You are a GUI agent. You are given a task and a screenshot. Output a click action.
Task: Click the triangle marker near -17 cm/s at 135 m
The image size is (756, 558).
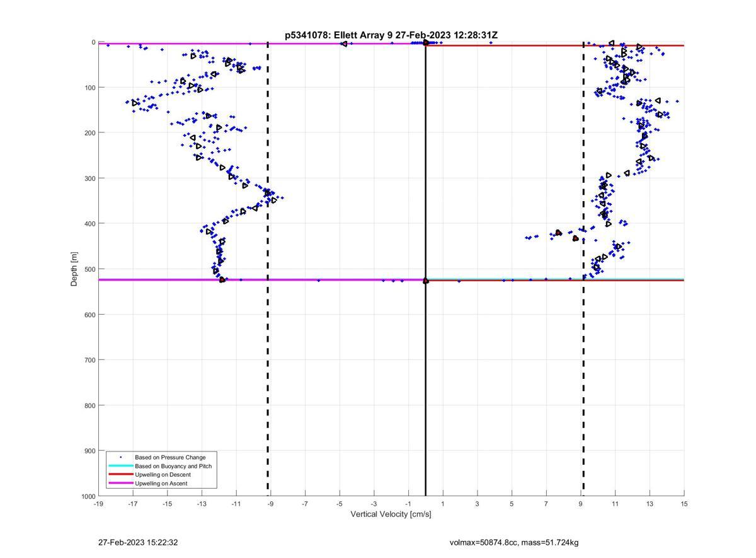pyautogui.click(x=135, y=103)
